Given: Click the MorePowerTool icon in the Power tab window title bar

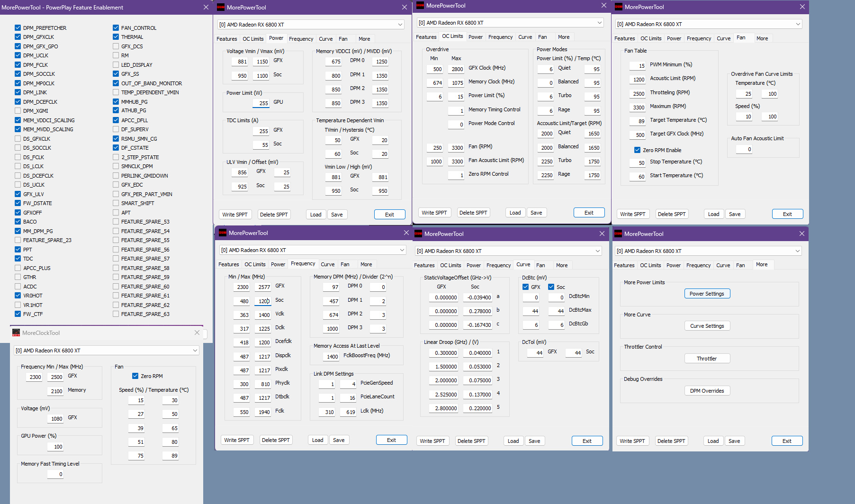Looking at the screenshot, I should 221,7.
